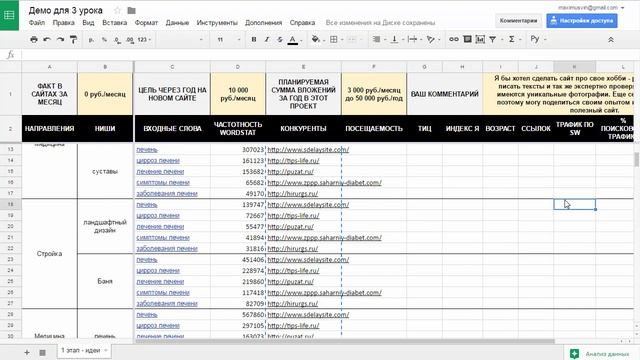Click the цирроз печени link beside 161123
The image size is (640, 360).
[158, 161]
